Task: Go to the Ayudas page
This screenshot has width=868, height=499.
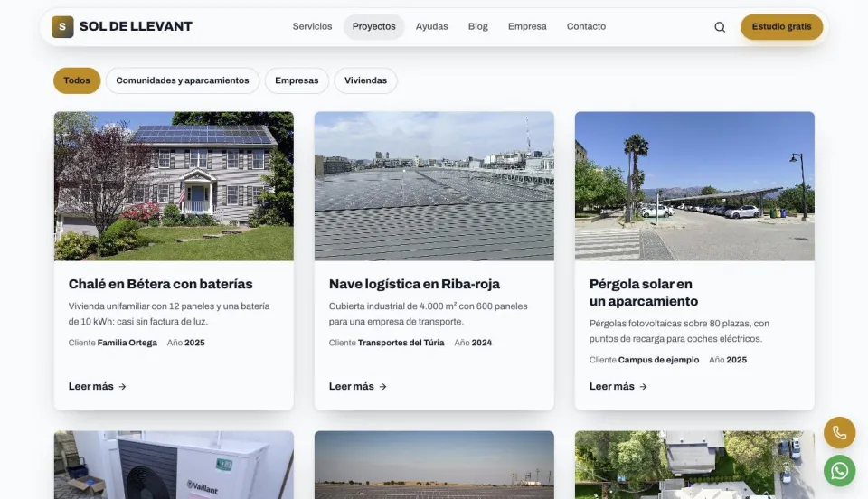Action: coord(432,26)
